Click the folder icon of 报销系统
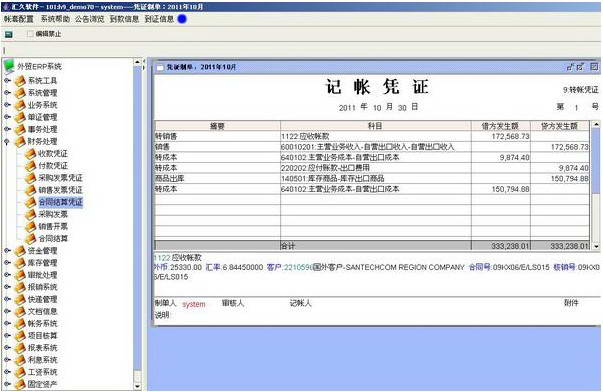 [20, 287]
